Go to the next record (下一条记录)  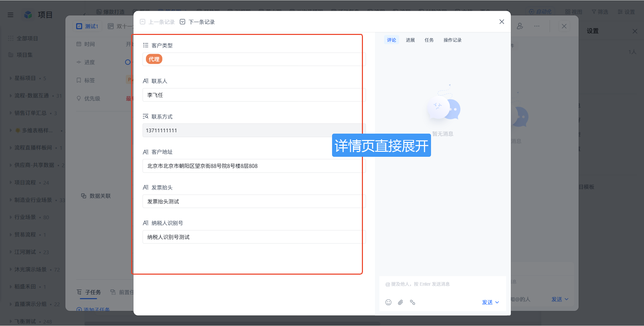(x=197, y=22)
